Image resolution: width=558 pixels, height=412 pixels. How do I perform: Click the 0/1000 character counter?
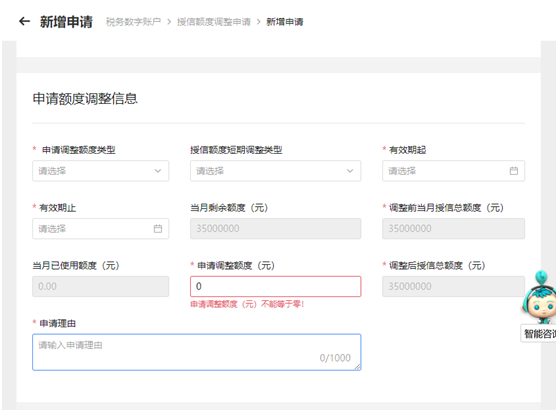(335, 358)
